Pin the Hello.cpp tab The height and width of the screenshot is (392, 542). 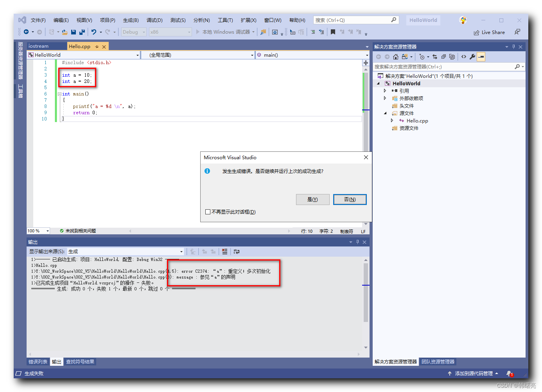click(x=97, y=47)
